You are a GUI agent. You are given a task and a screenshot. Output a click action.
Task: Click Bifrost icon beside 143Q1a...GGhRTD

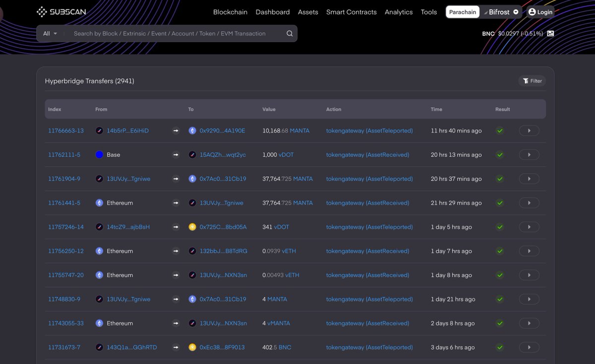click(x=99, y=348)
